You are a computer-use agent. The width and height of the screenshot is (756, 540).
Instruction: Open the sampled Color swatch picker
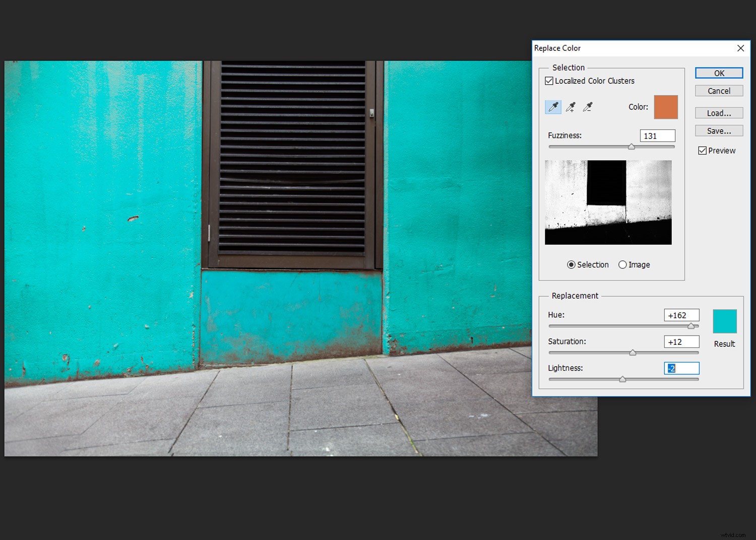pyautogui.click(x=665, y=107)
